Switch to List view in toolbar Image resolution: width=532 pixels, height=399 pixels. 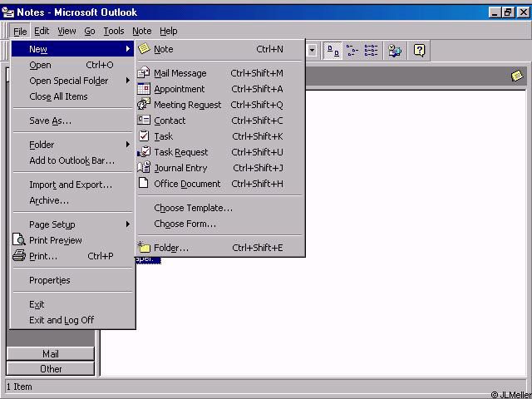(371, 51)
